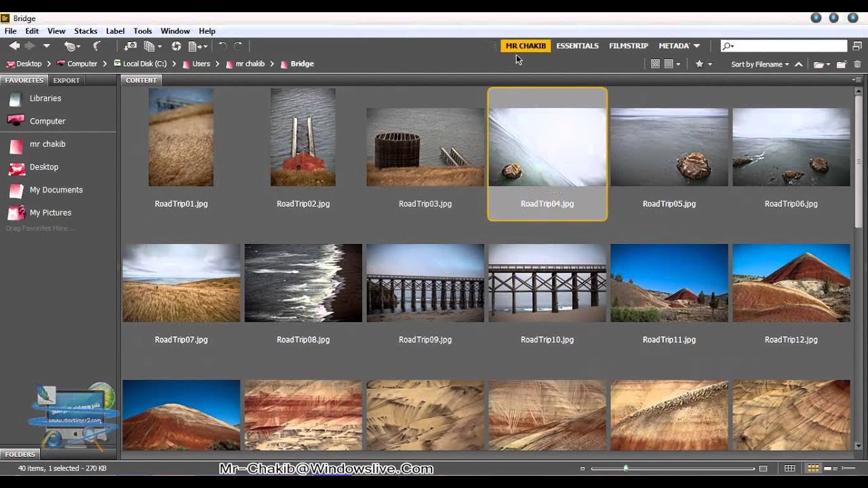Click Local Disk (C:) in the path bar
The width and height of the screenshot is (868, 488).
point(144,64)
